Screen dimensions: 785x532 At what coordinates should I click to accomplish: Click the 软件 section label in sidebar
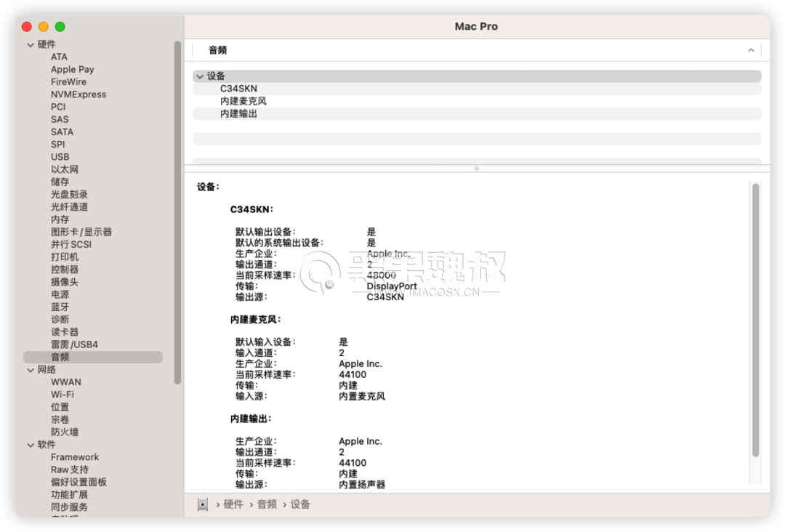coord(47,445)
